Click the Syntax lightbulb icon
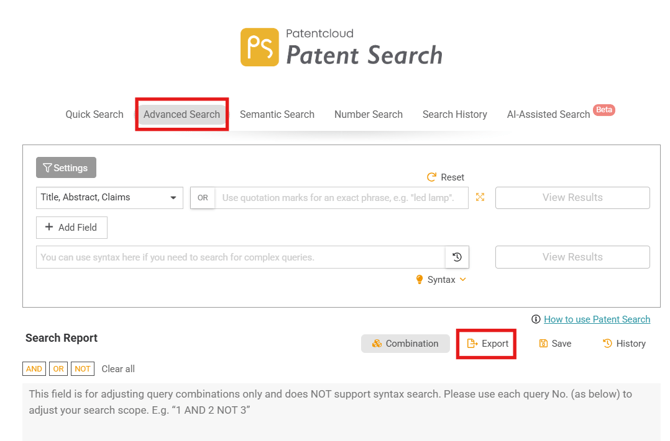Image resolution: width=670 pixels, height=441 pixels. point(419,280)
